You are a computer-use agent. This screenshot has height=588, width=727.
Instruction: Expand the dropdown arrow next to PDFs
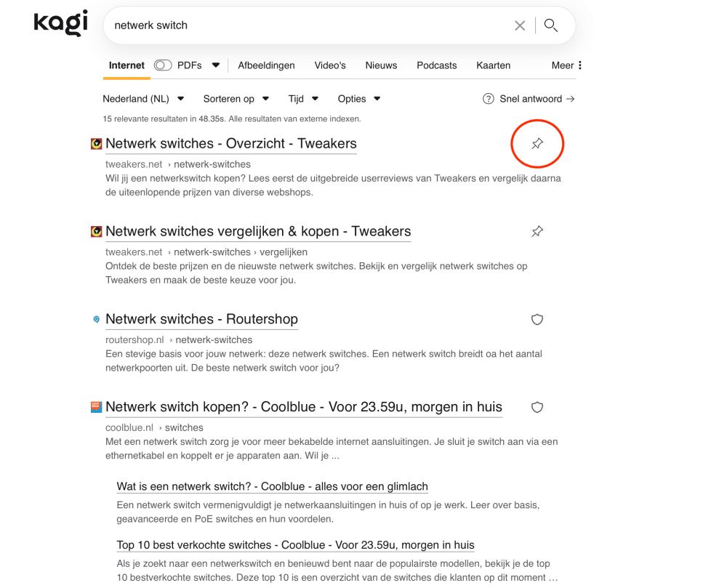216,65
